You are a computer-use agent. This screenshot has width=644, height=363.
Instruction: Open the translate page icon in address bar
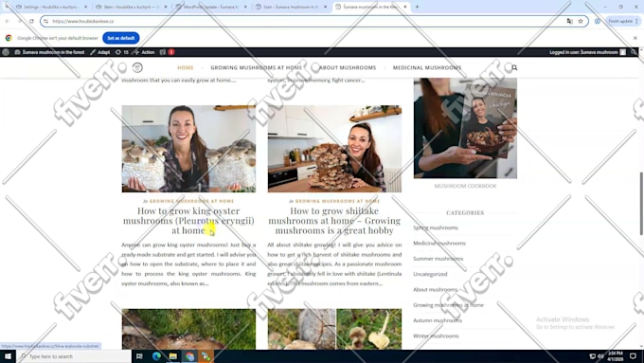[x=570, y=21]
